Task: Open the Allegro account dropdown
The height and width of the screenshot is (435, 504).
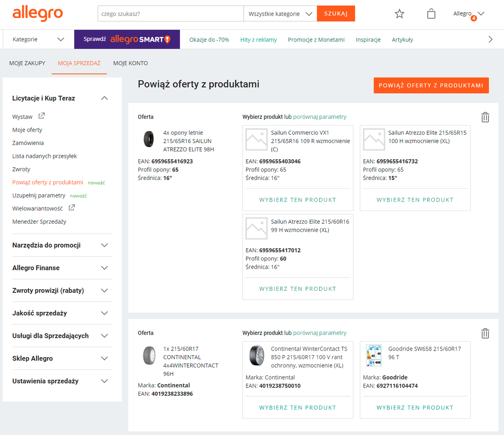Action: [469, 14]
